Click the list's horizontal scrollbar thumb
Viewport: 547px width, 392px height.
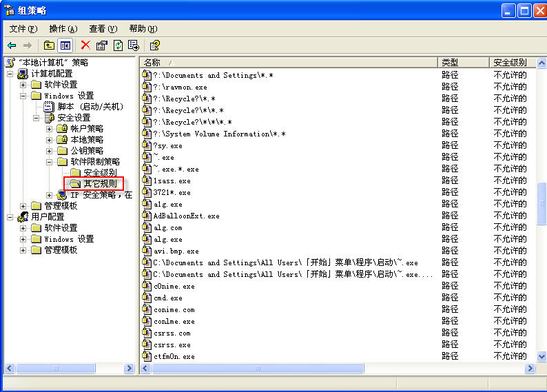point(258,368)
